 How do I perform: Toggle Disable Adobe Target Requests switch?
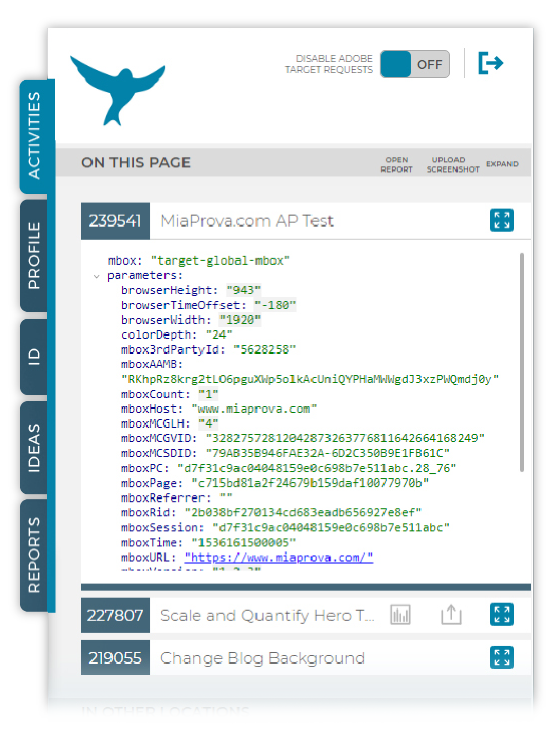tap(415, 65)
